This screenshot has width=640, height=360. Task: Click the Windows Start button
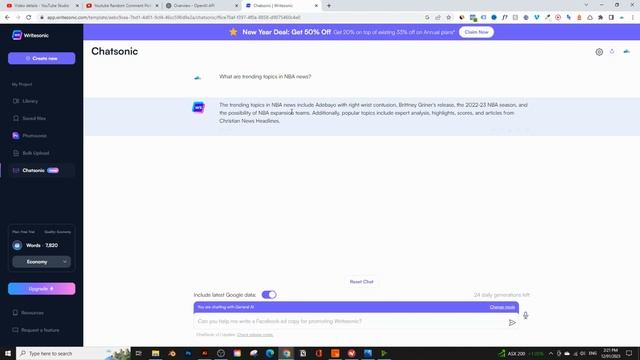(x=8, y=353)
